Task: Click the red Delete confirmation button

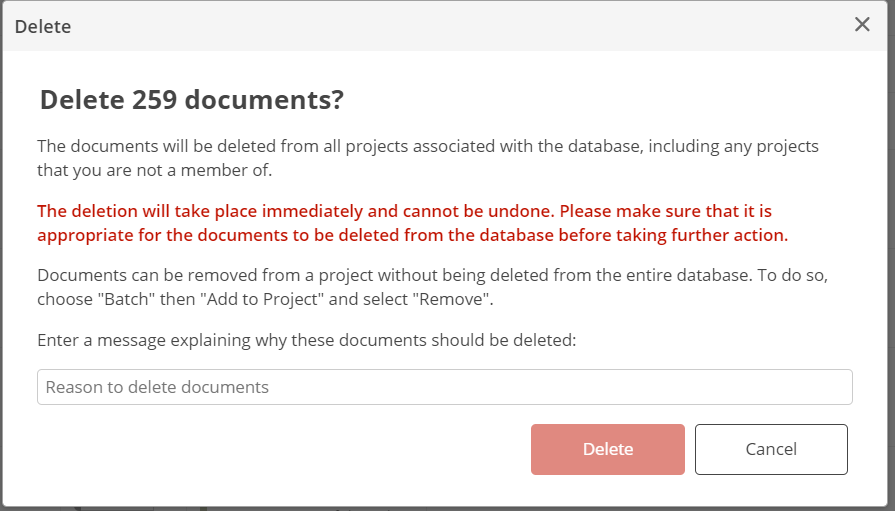Action: click(x=607, y=449)
